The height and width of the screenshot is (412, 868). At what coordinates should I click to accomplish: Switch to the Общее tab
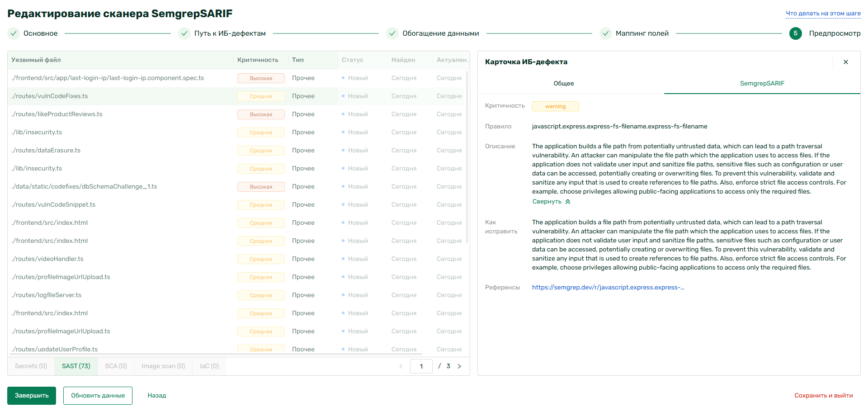click(x=564, y=84)
